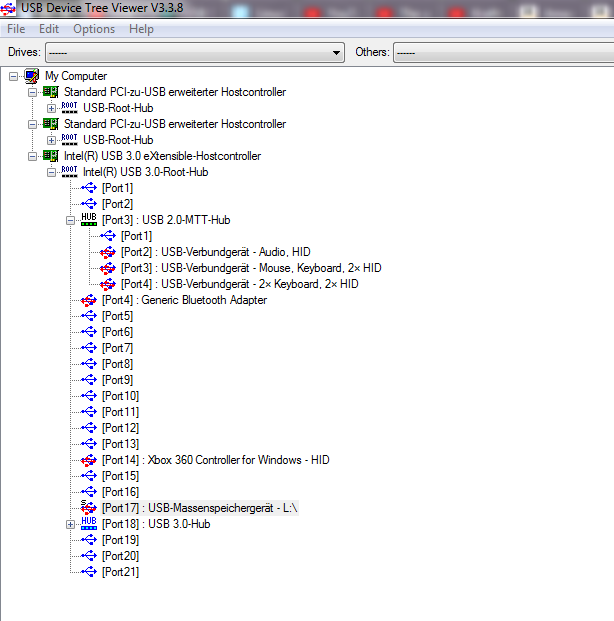Collapse the My Computer tree node
This screenshot has width=614, height=621.
[x=13, y=76]
